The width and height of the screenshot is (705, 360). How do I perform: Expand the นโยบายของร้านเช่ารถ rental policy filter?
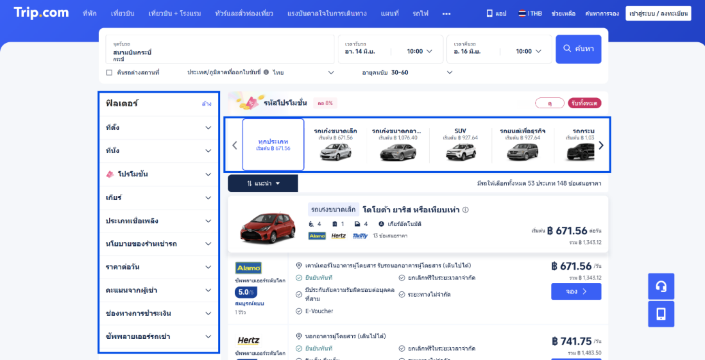pyautogui.click(x=158, y=244)
